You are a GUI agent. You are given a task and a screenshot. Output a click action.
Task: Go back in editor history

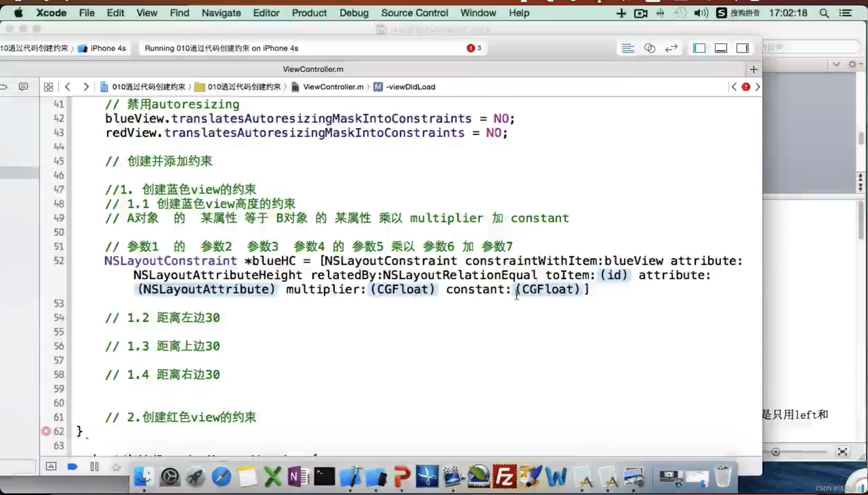click(68, 87)
